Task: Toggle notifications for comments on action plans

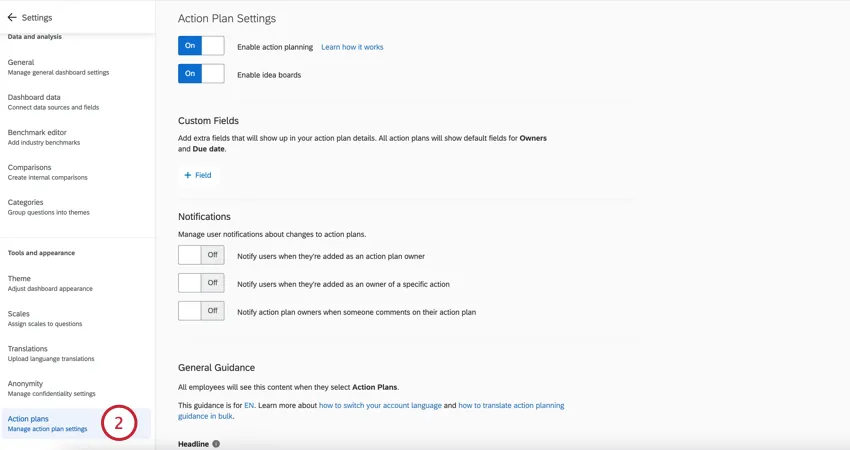Action: coord(201,311)
